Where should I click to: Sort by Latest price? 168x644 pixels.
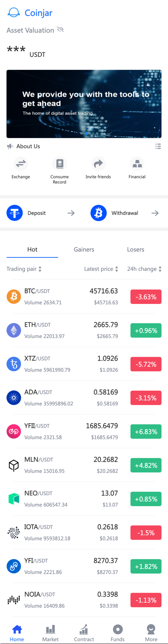pyautogui.click(x=101, y=269)
